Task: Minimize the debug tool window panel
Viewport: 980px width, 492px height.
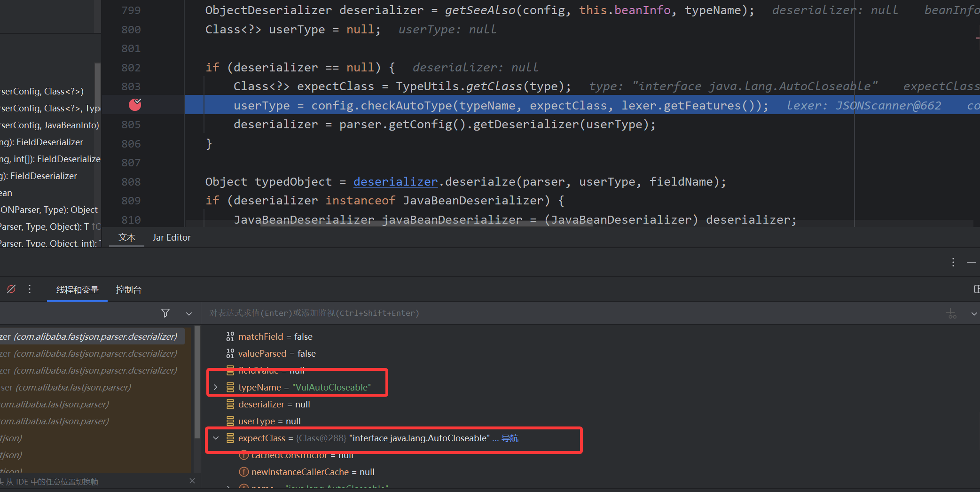Action: click(972, 262)
